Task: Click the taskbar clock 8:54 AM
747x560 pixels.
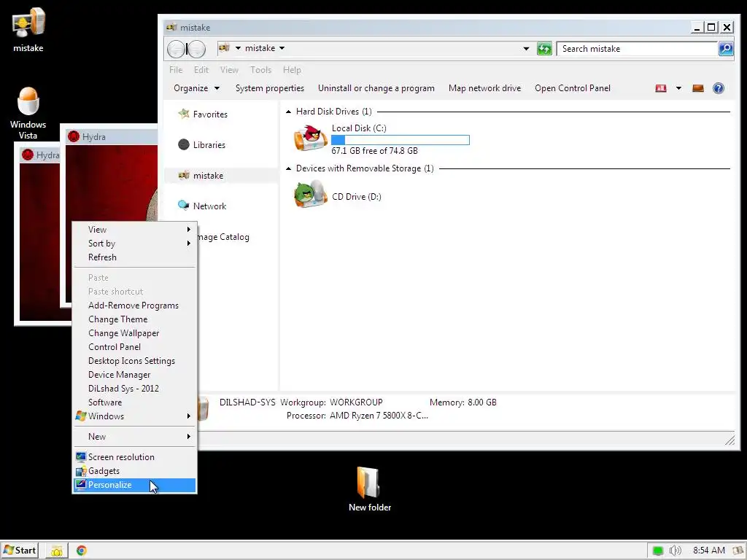Action: (x=709, y=551)
